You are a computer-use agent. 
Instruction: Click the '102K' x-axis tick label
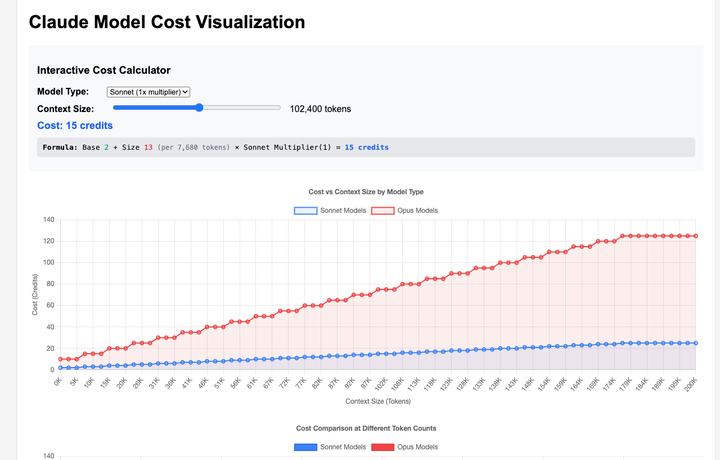pos(381,384)
